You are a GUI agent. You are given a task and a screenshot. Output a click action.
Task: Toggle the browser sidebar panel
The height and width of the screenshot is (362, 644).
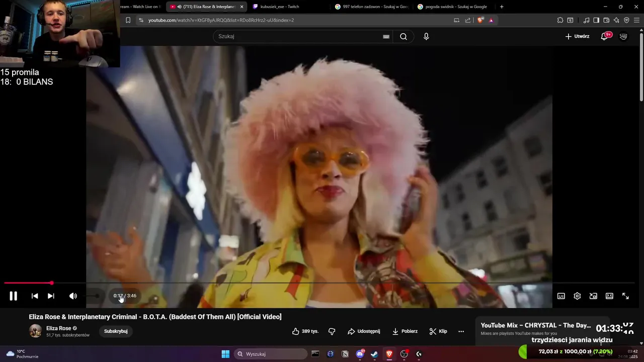596,20
